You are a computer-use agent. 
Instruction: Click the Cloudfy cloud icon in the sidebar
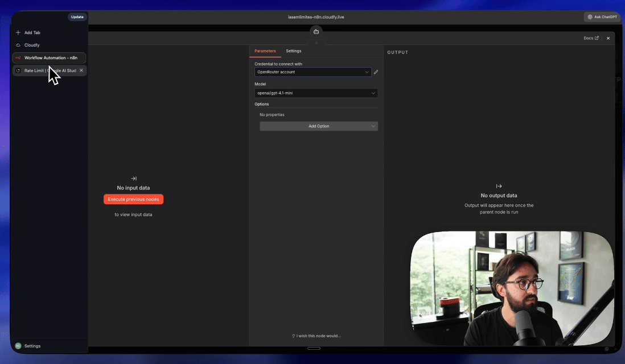pyautogui.click(x=18, y=45)
